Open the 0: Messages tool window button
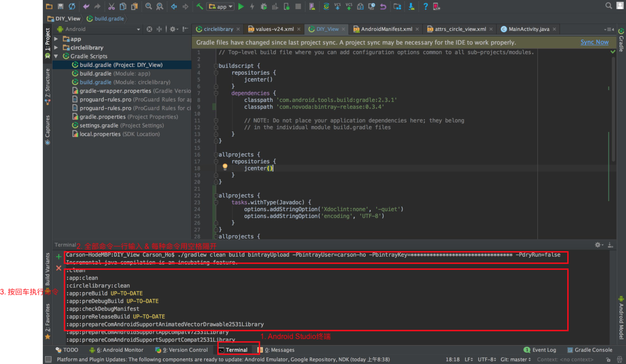 point(276,350)
